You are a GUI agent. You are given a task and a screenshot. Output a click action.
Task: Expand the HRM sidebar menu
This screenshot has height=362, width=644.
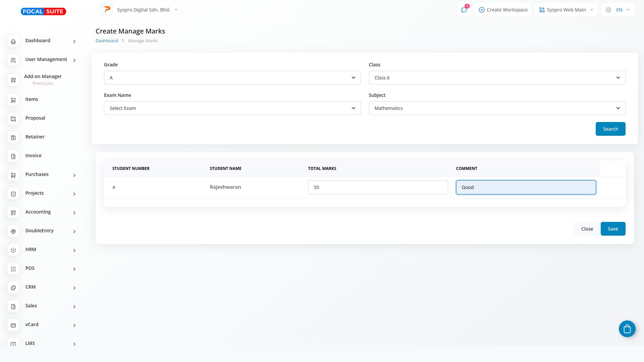point(74,250)
